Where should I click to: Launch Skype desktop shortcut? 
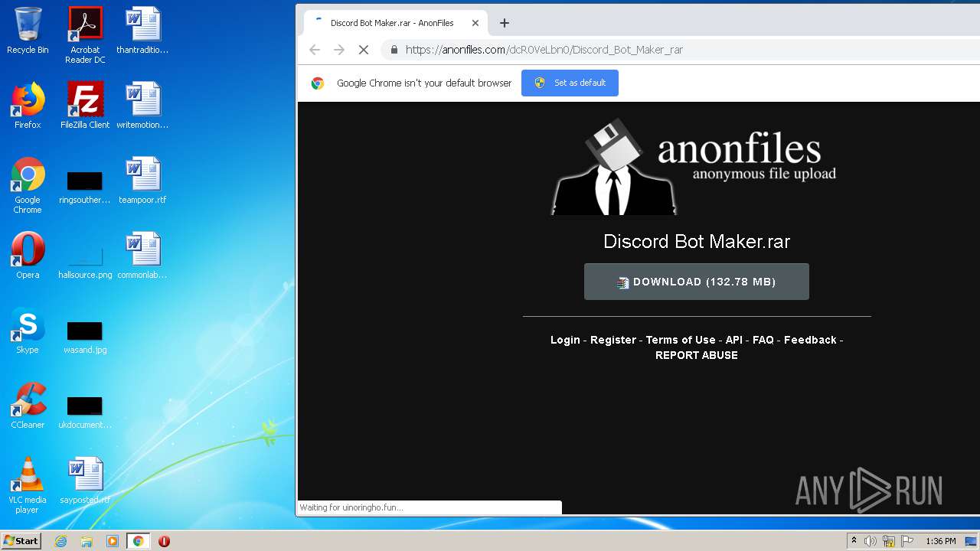pyautogui.click(x=28, y=331)
